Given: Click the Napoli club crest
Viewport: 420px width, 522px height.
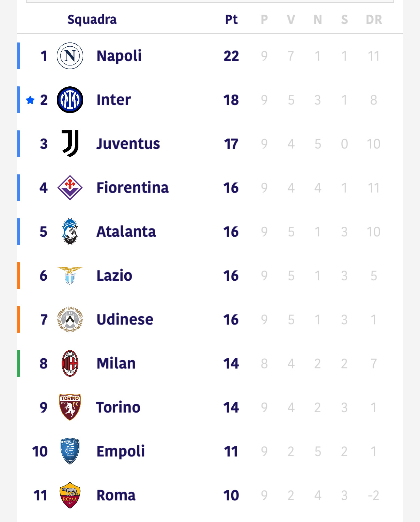Looking at the screenshot, I should click(x=70, y=56).
